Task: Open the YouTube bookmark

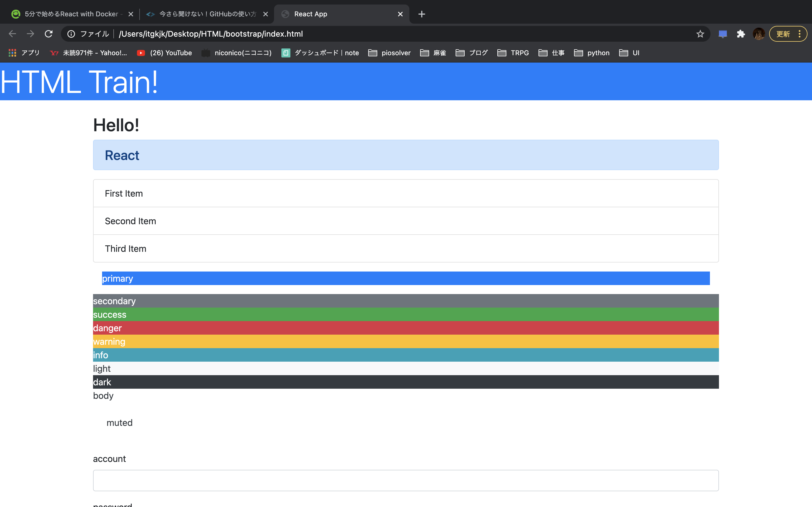Action: point(164,53)
